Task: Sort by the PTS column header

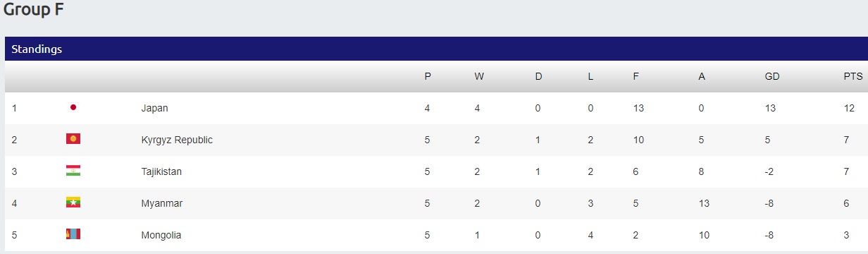Action: tap(852, 76)
